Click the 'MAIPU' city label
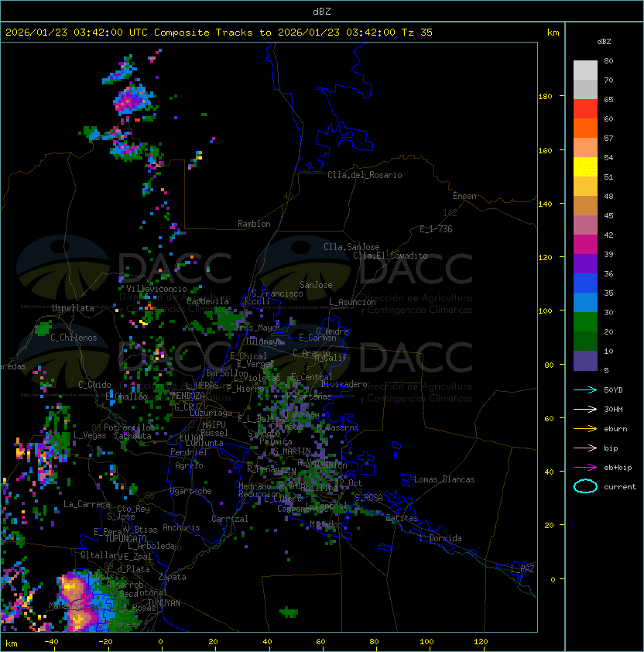This screenshot has width=644, height=652. 214,425
